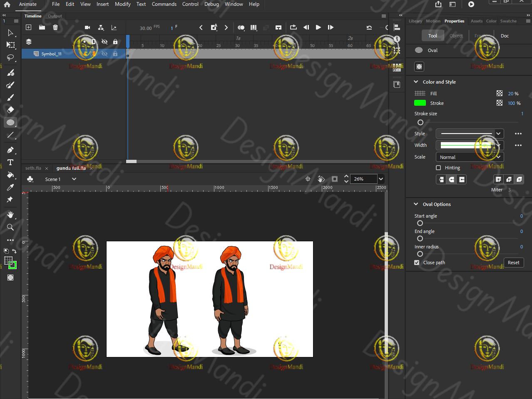532x399 pixels.
Task: Select the Zoom tool in the toolbar
Action: point(10,227)
